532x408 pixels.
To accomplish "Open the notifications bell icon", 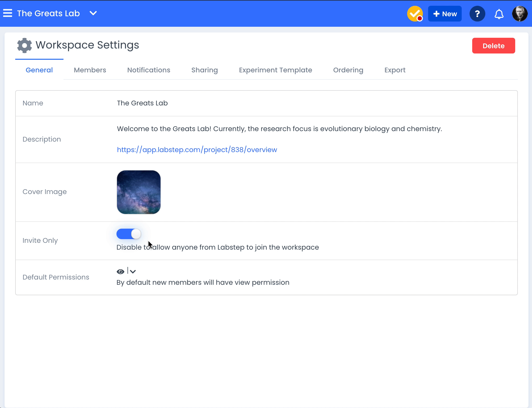I will click(x=499, y=14).
